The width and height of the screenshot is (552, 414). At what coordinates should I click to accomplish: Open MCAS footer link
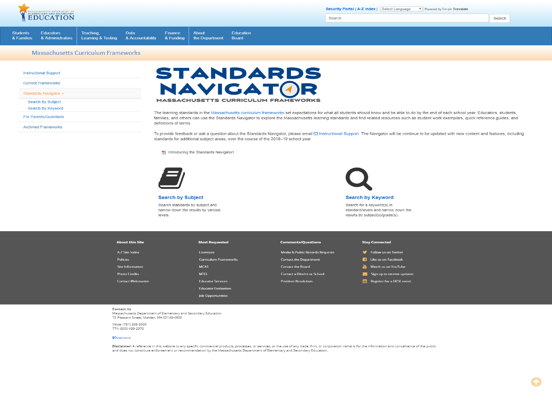[x=204, y=267]
